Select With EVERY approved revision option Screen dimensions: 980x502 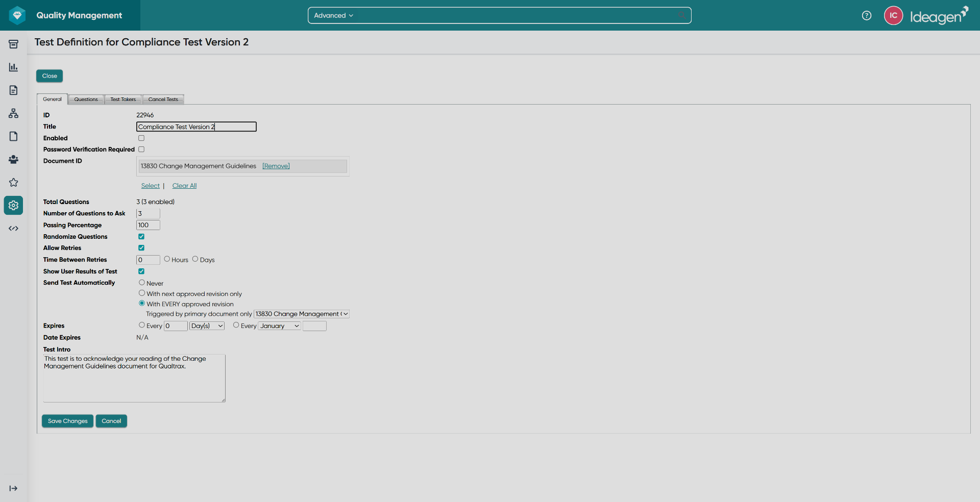point(142,304)
